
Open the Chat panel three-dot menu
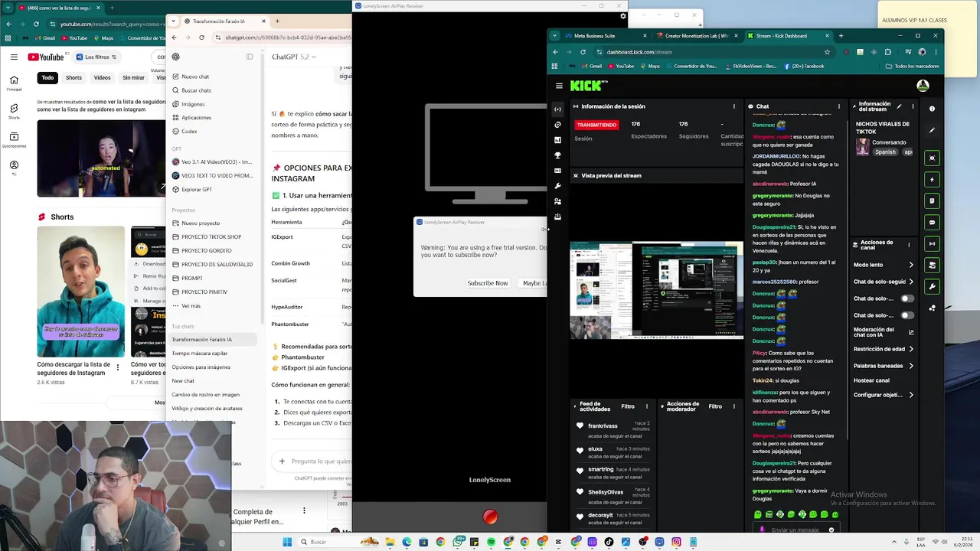(839, 106)
